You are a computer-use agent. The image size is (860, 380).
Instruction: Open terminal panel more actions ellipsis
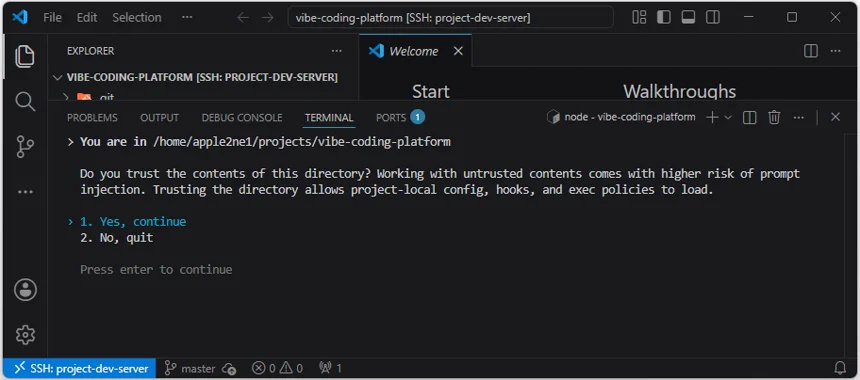[799, 117]
